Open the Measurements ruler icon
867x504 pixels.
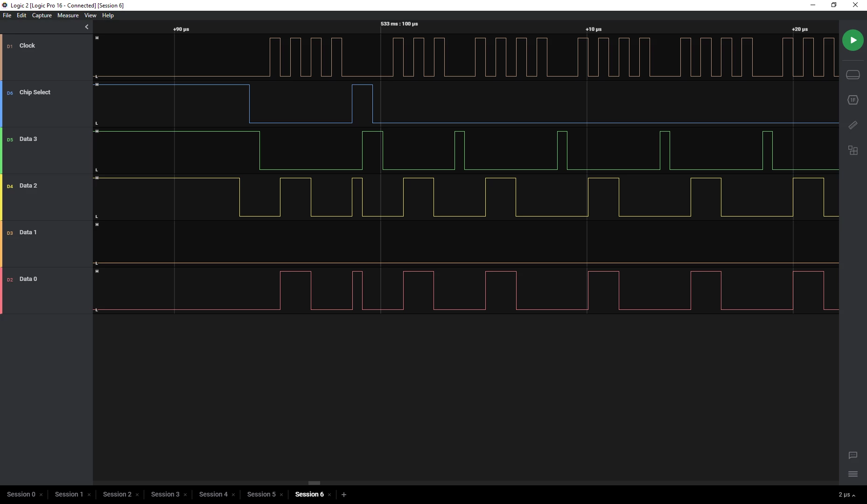tap(853, 125)
